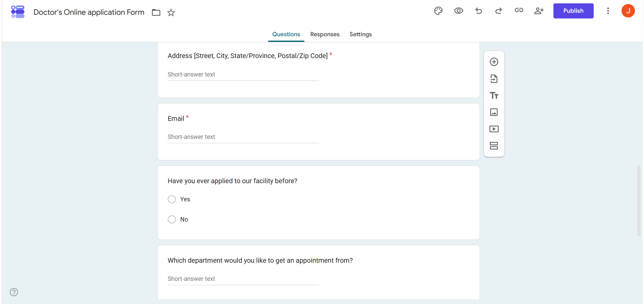Select the Address short-answer text field
The height and width of the screenshot is (304, 644).
click(243, 74)
